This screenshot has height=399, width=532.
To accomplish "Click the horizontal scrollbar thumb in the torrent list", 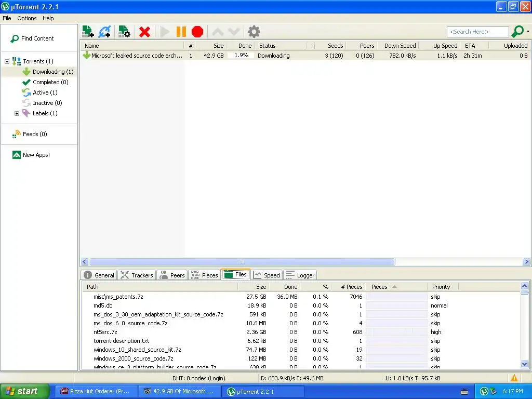I will [x=242, y=262].
